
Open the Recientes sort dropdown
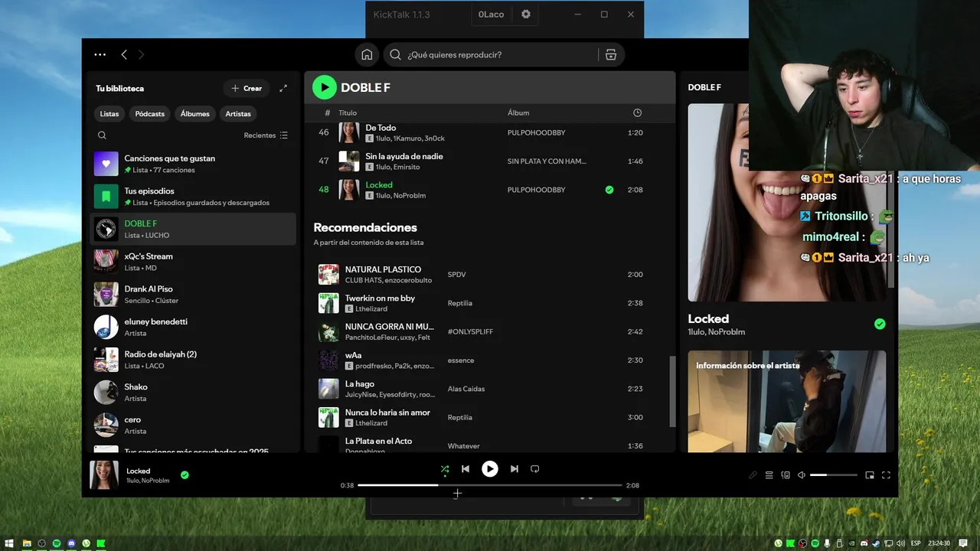click(x=266, y=135)
